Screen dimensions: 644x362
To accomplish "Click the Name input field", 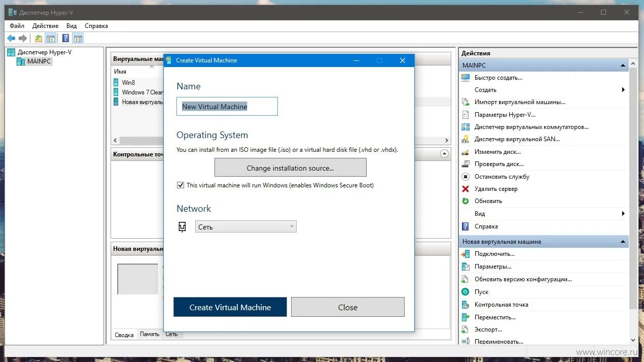I will pos(227,107).
